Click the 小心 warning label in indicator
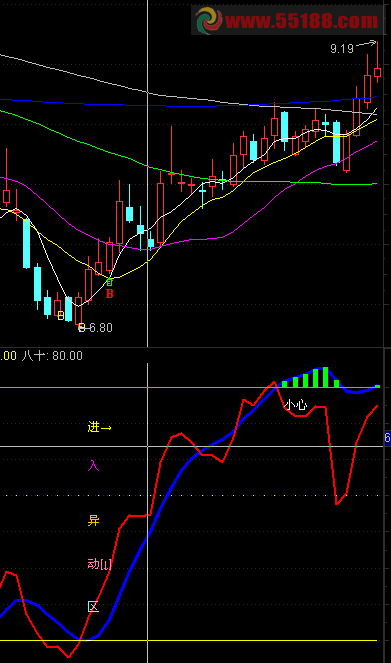This screenshot has height=663, width=391. [295, 405]
